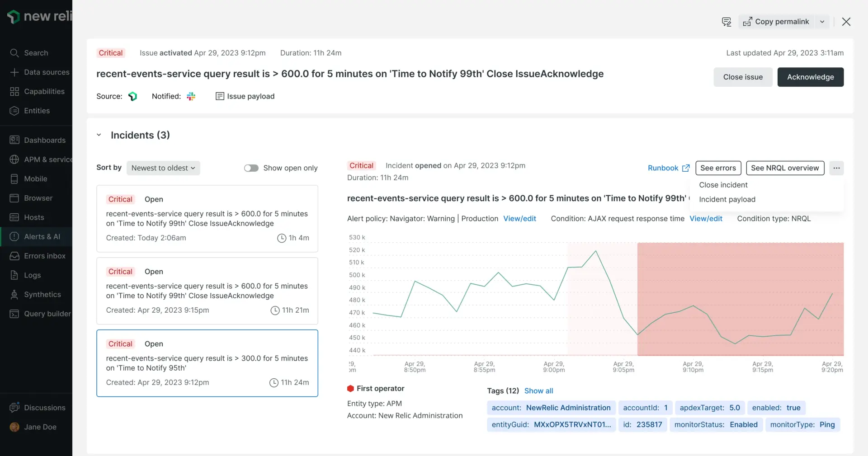The width and height of the screenshot is (868, 456).
Task: Click See errors button
Action: coord(718,168)
